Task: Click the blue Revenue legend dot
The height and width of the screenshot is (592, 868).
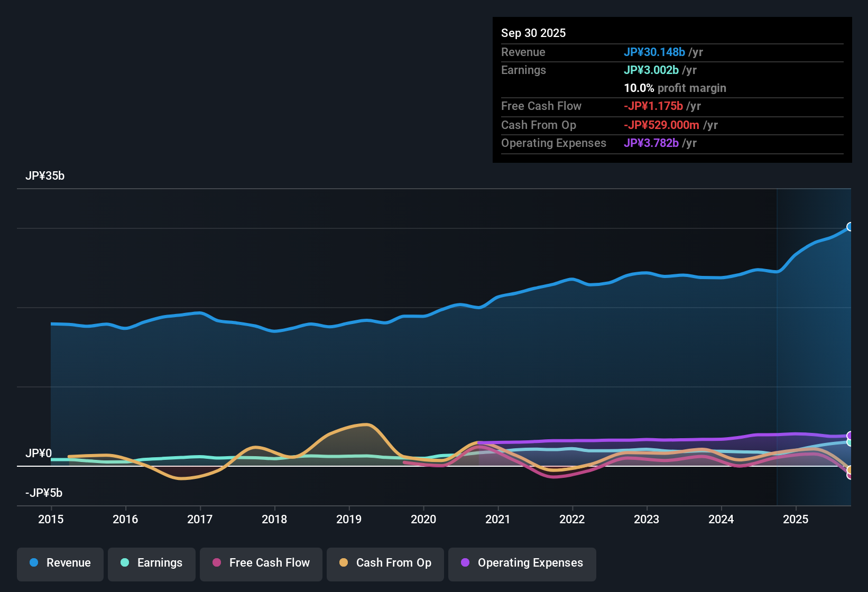Action: click(x=34, y=563)
